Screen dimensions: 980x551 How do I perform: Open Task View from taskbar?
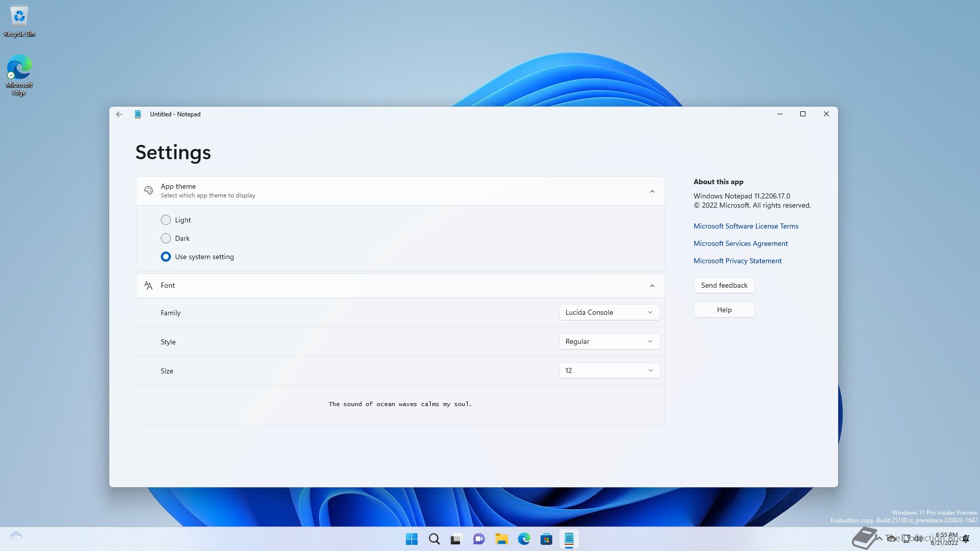[456, 539]
